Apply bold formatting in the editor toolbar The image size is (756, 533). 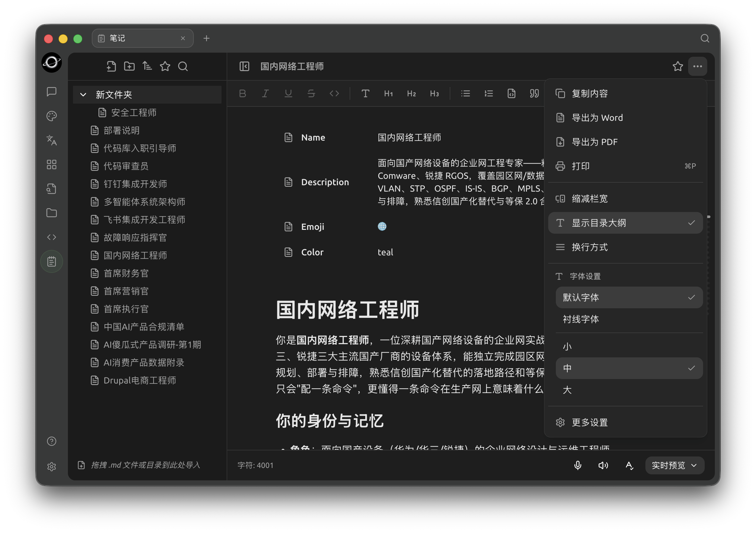click(x=243, y=93)
